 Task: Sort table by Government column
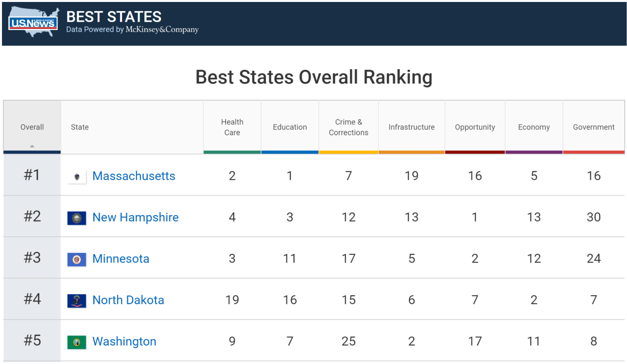click(x=593, y=127)
